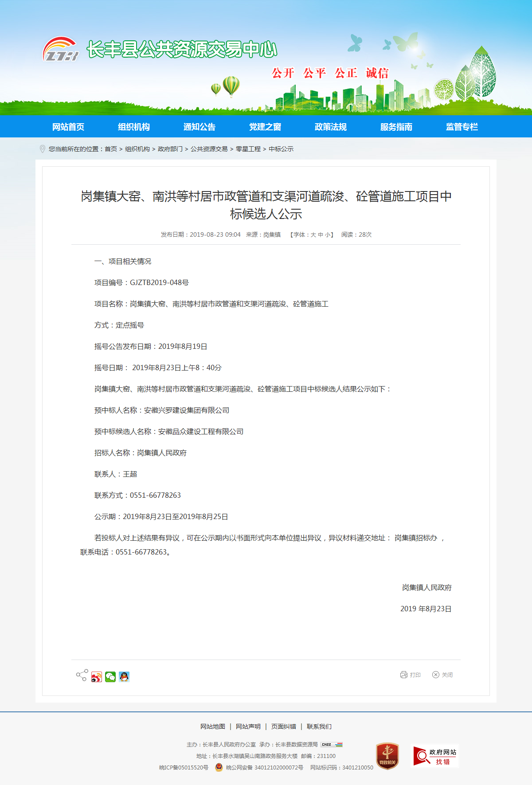Open the share icon
This screenshot has height=785, width=532.
click(x=82, y=675)
